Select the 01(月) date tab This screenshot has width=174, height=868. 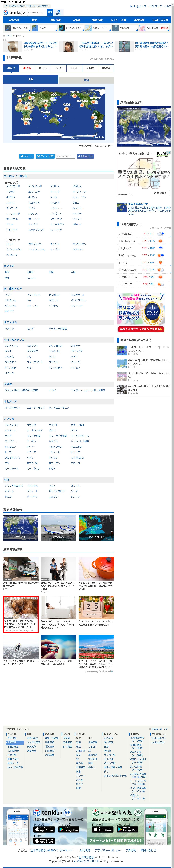pyautogui.click(x=43, y=68)
